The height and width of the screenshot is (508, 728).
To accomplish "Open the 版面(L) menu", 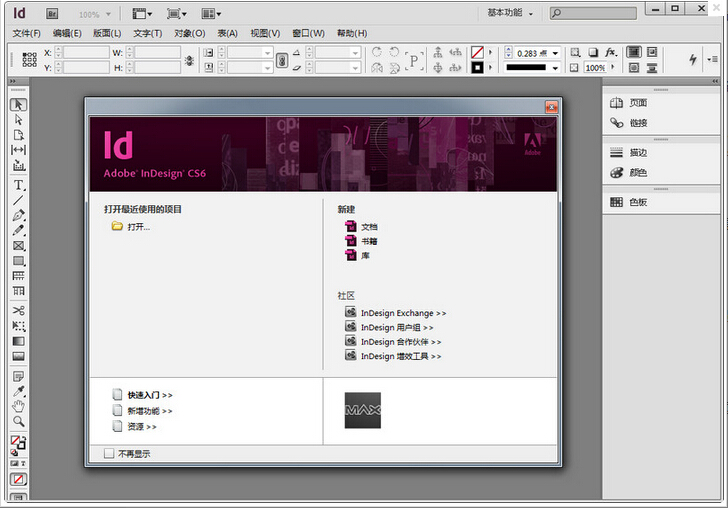I will [x=107, y=33].
